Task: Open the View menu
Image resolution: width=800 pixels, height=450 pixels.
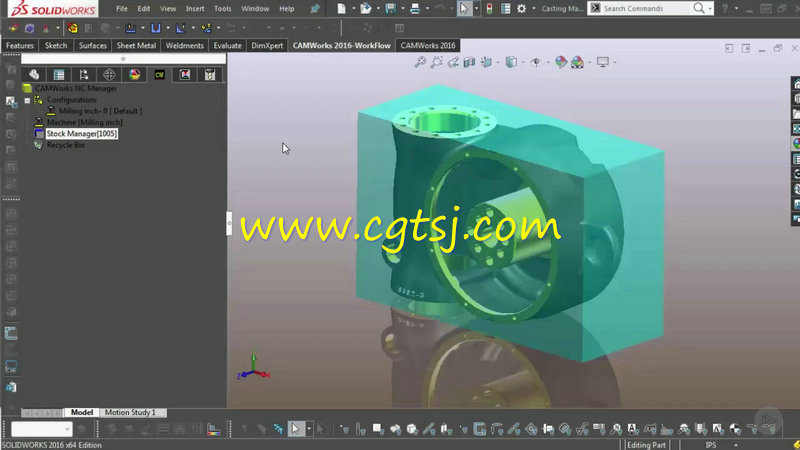Action: pos(168,9)
